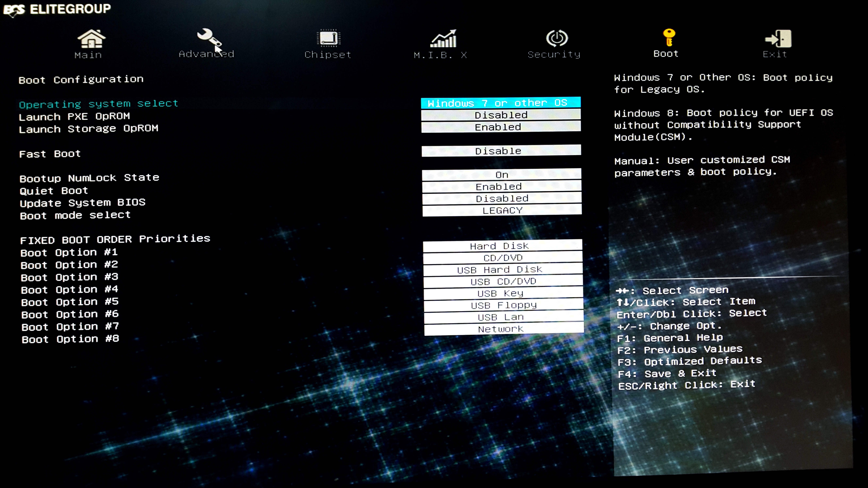Select 'Launch PXE OpROM' setting label

pos(75,116)
